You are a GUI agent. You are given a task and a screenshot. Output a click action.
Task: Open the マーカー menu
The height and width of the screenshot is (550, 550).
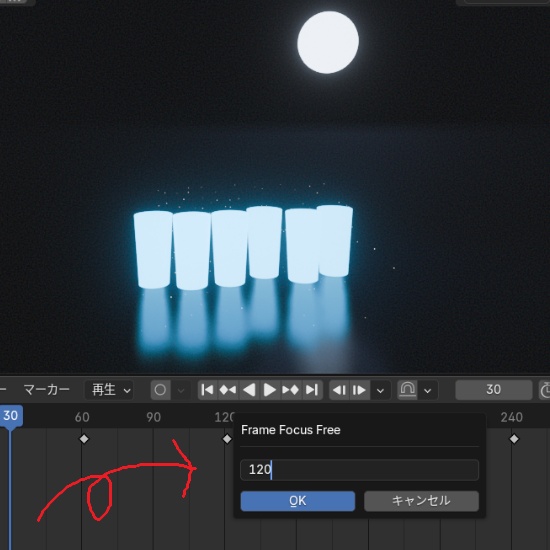(47, 390)
